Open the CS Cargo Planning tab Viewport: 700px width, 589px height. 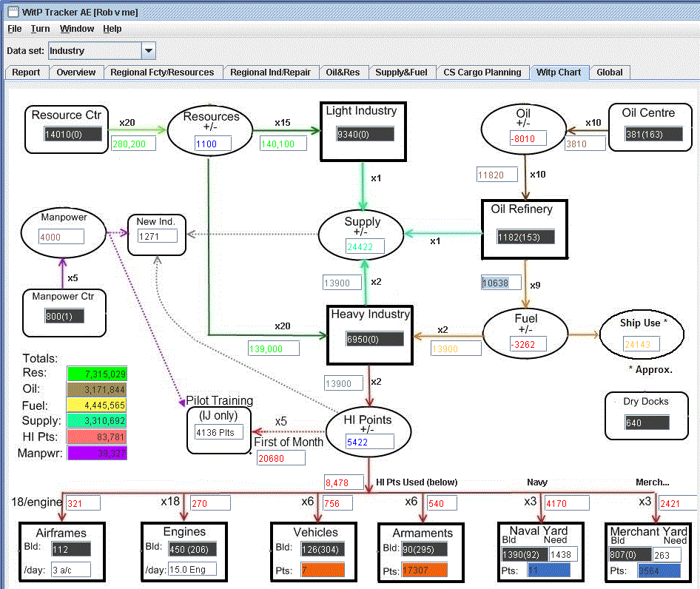point(482,73)
